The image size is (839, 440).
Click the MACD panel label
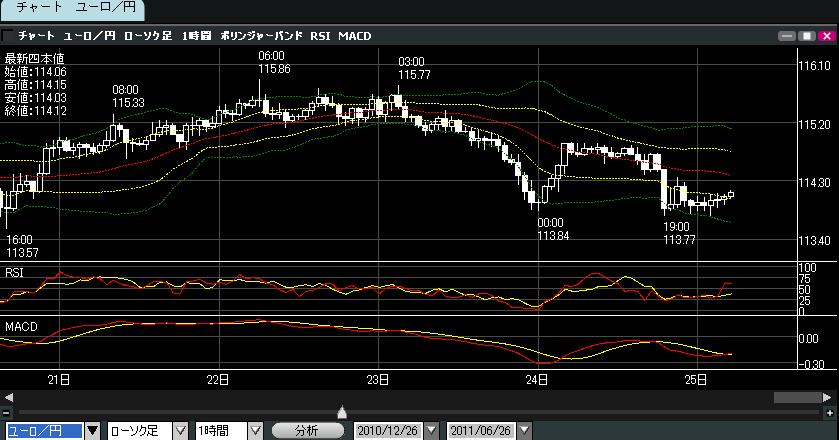21,327
